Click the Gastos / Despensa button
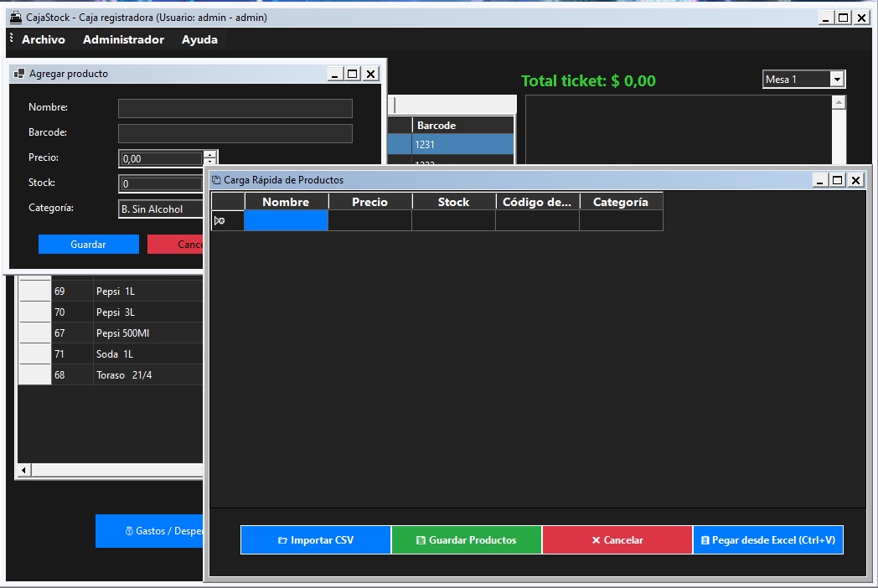878x588 pixels. pyautogui.click(x=151, y=531)
